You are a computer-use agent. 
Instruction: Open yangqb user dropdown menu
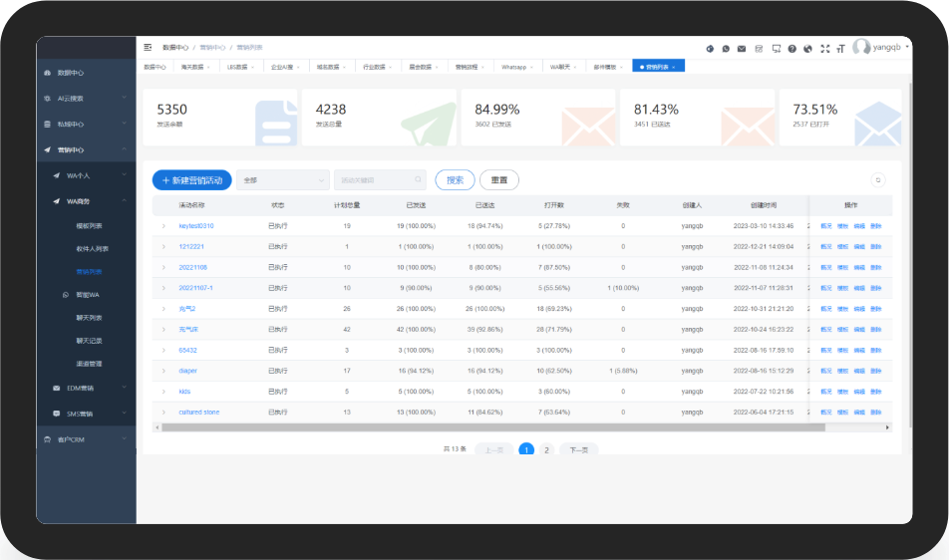click(891, 47)
